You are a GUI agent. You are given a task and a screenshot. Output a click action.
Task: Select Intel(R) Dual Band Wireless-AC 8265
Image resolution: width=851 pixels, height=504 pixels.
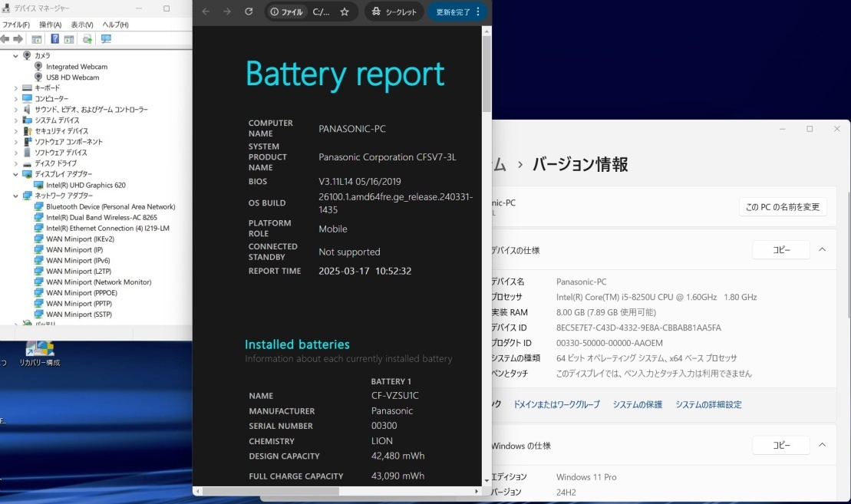[x=101, y=218]
